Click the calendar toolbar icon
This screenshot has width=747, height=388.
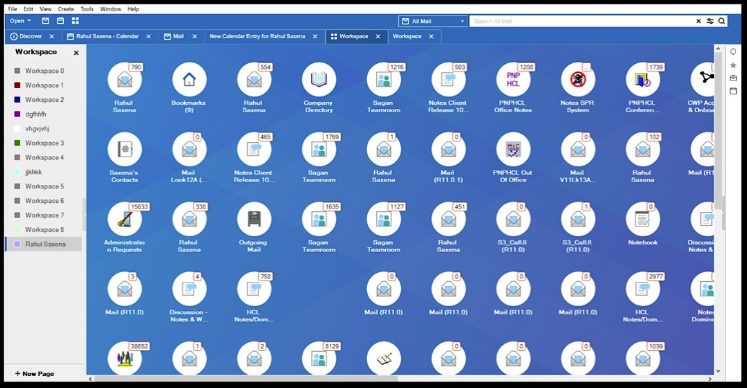point(61,21)
